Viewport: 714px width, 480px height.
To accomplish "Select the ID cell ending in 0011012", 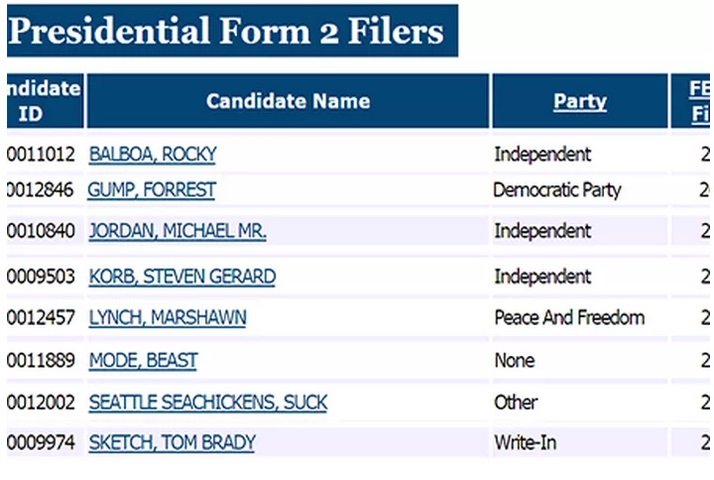I will tap(41, 154).
